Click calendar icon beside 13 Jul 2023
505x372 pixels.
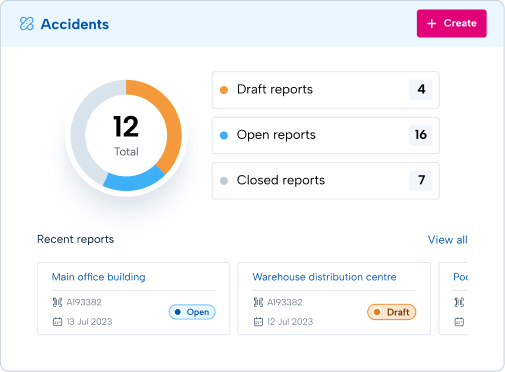click(x=57, y=322)
